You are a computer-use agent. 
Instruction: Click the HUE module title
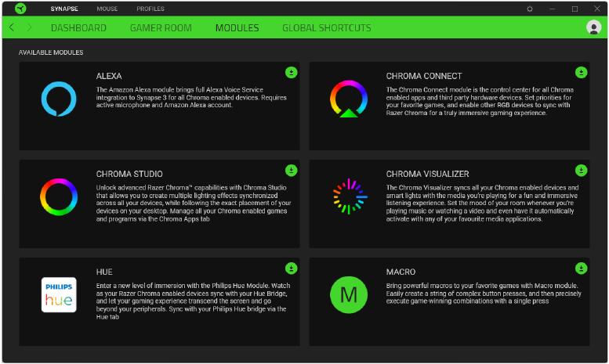tap(104, 272)
